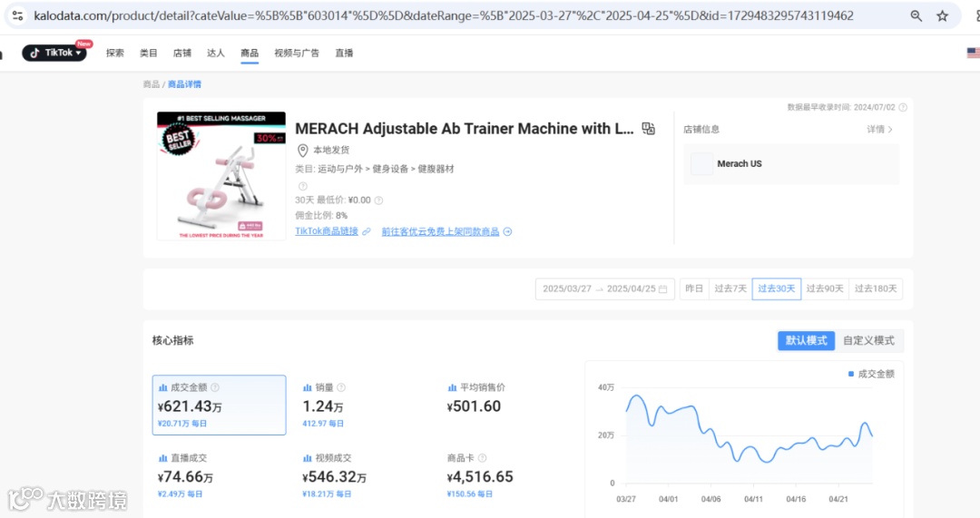Image resolution: width=980 pixels, height=518 pixels.
Task: Select the 商品卡 metric card
Action: (508, 475)
